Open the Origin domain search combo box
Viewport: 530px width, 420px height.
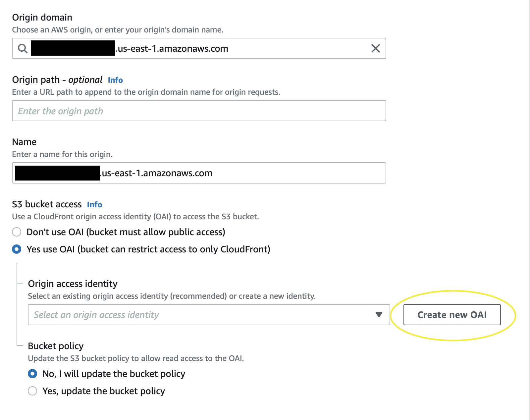pos(199,48)
